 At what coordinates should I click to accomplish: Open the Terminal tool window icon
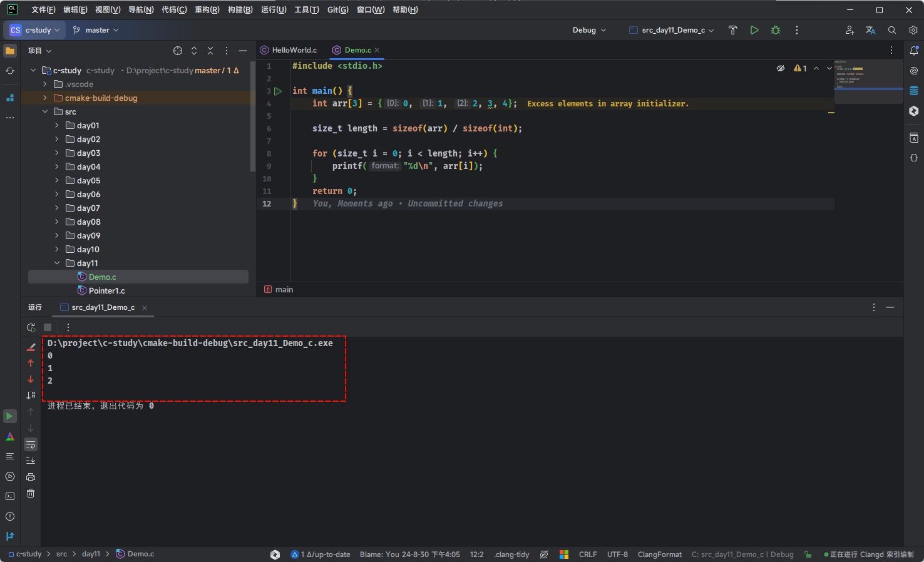pos(10,496)
